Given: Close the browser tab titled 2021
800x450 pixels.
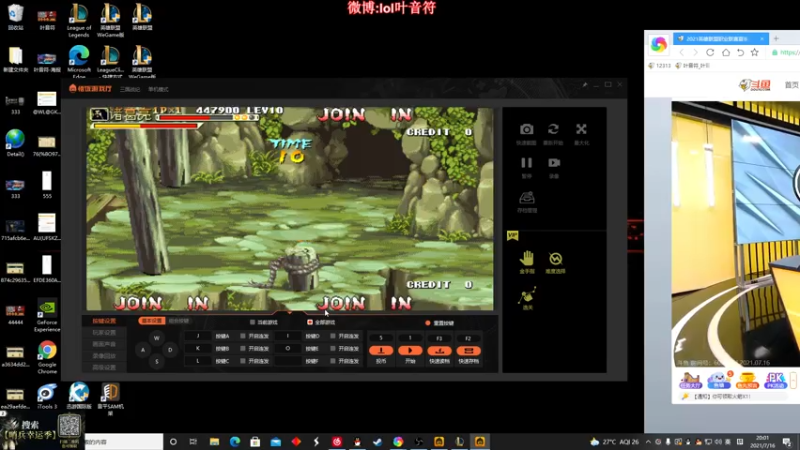Looking at the screenshot, I should click(762, 39).
